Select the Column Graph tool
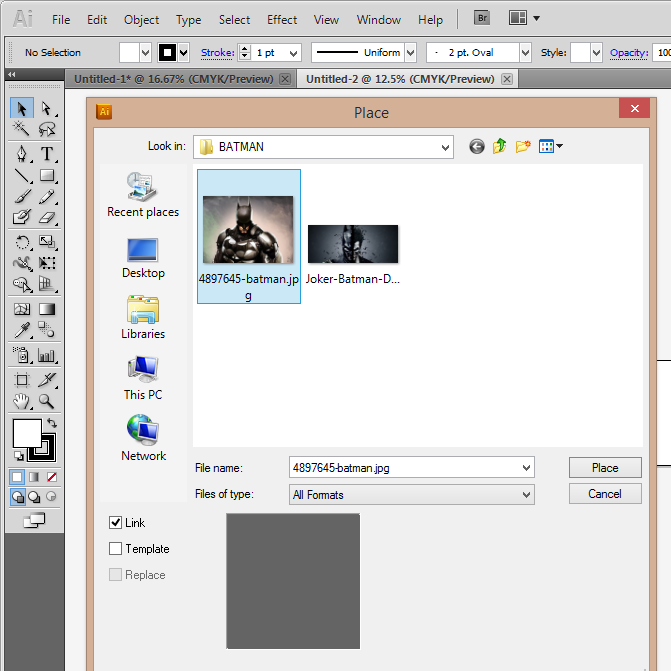This screenshot has height=671, width=671. (47, 355)
